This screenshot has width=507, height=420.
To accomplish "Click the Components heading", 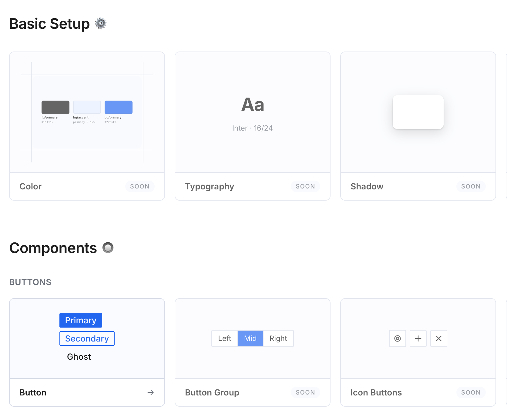I will click(x=53, y=248).
